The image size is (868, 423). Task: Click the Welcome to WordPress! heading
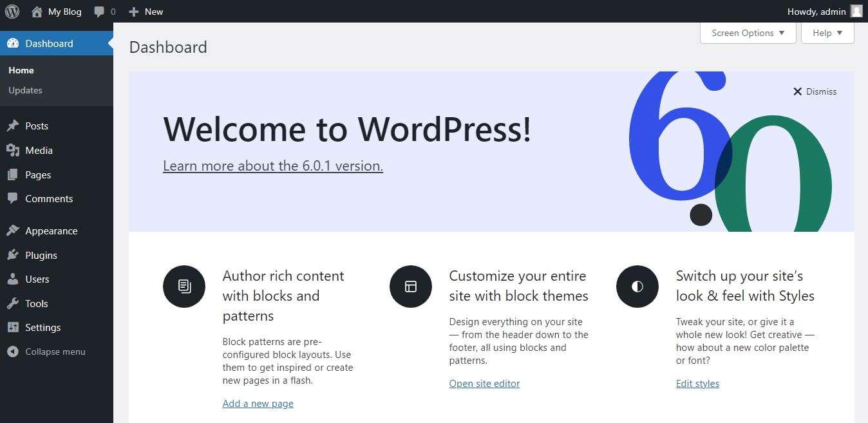click(x=347, y=129)
